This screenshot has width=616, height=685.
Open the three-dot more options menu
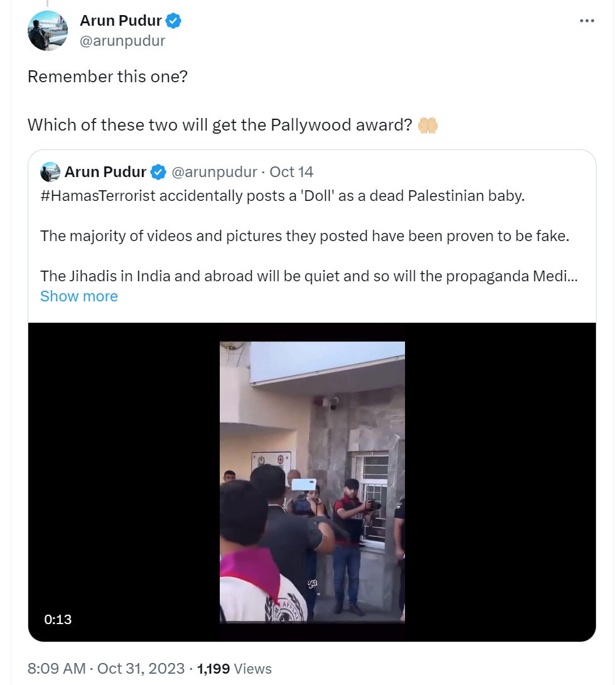[586, 21]
